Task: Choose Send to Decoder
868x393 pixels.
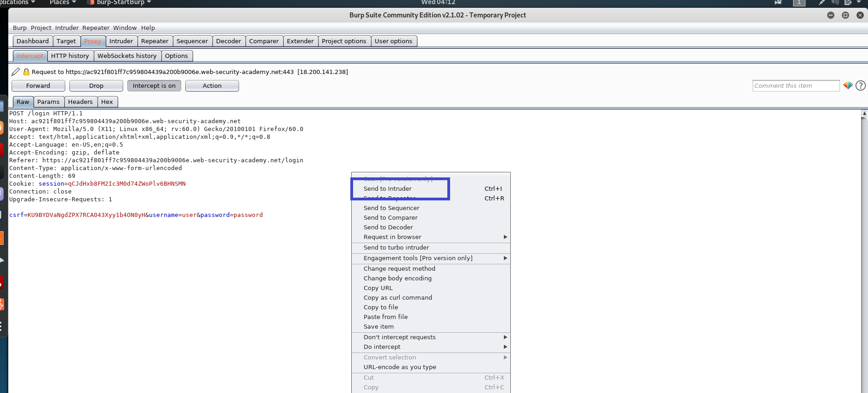Action: [x=431, y=228]
